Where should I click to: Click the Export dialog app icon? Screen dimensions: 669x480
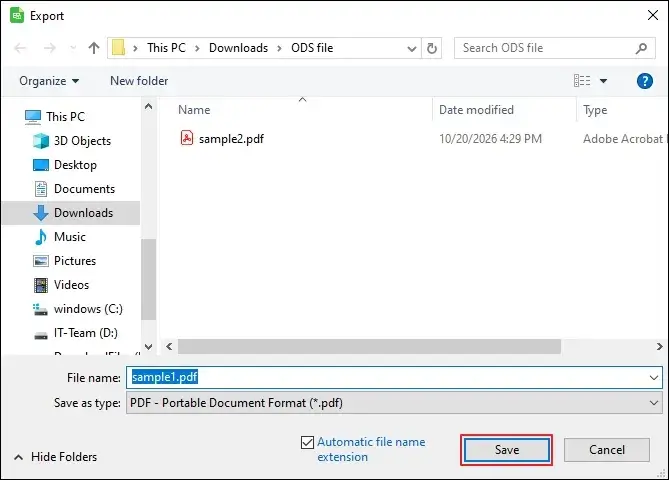coord(17,16)
